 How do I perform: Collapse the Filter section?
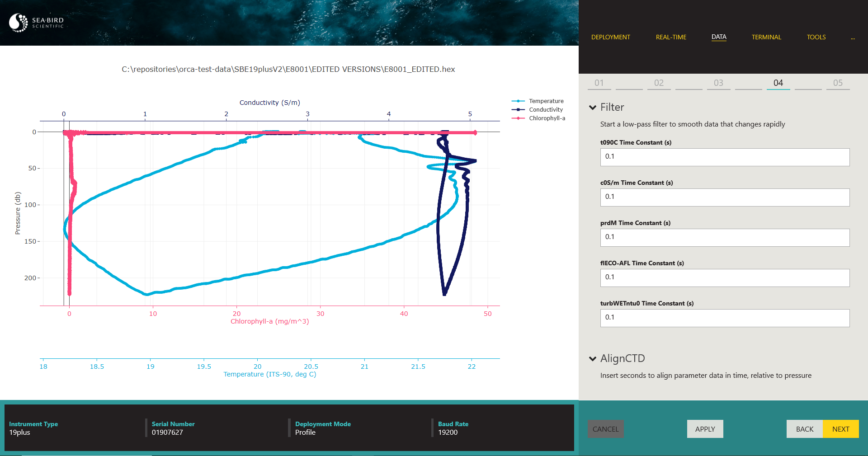pyautogui.click(x=593, y=108)
